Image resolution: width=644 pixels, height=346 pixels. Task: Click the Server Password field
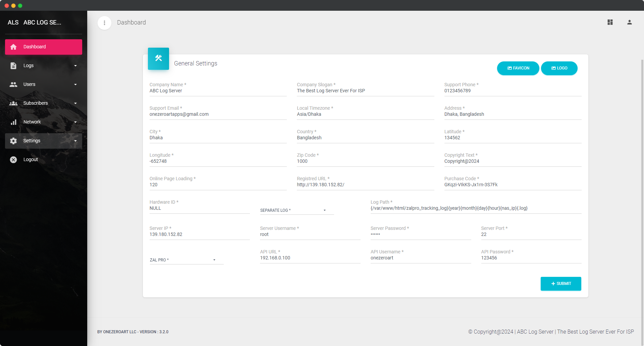point(421,234)
